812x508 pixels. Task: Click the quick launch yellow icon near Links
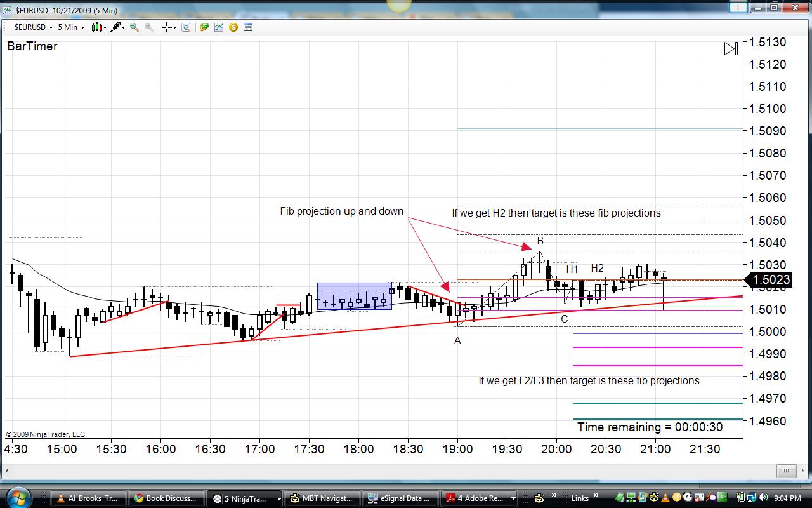coord(539,498)
